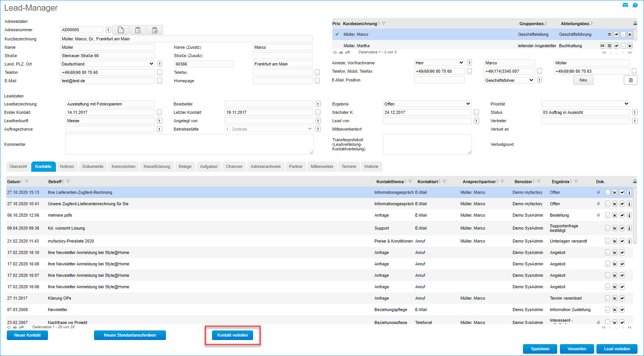Click the Leadbezeichnung input field
Screen dimensions: 644x356
coord(110,104)
